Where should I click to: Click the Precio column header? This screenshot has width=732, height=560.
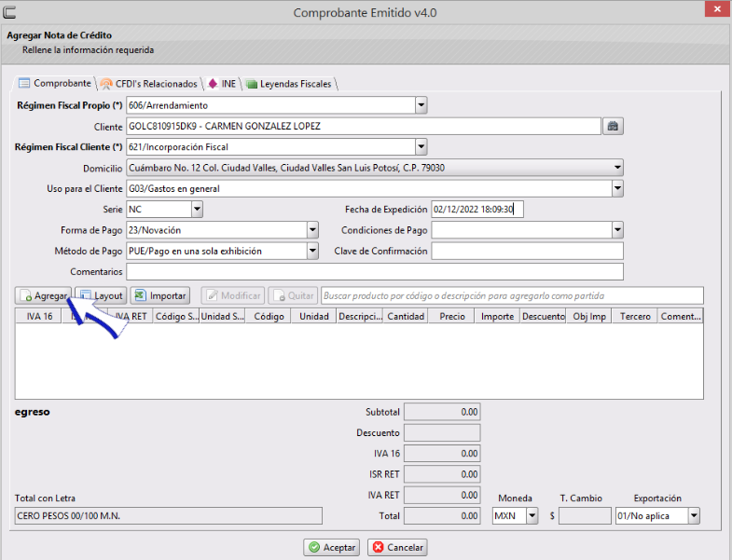click(451, 317)
